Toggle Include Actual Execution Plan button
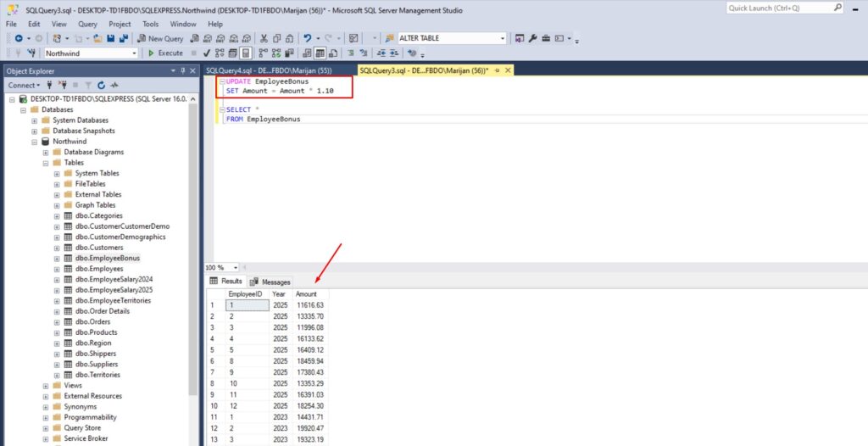This screenshot has height=446, width=868. click(263, 53)
